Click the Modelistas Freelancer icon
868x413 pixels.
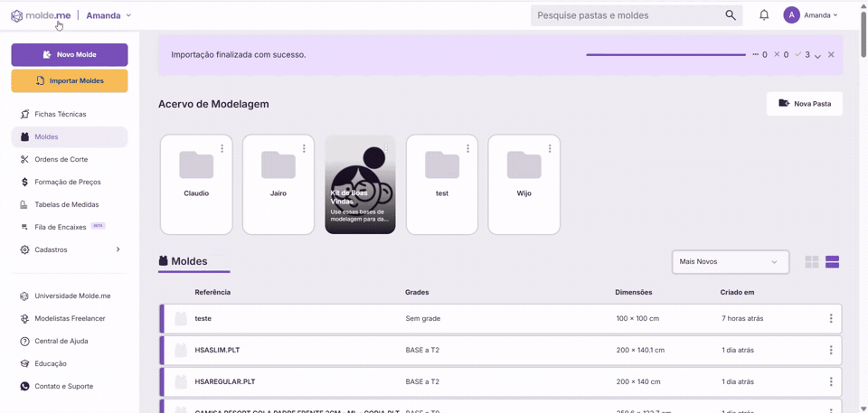(24, 318)
